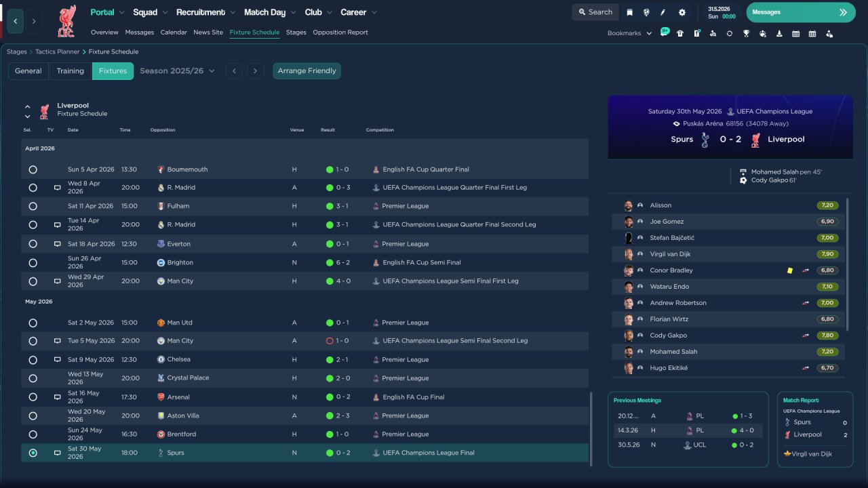The image size is (868, 488).
Task: Click the player search magnifier icon
Action: click(713, 33)
